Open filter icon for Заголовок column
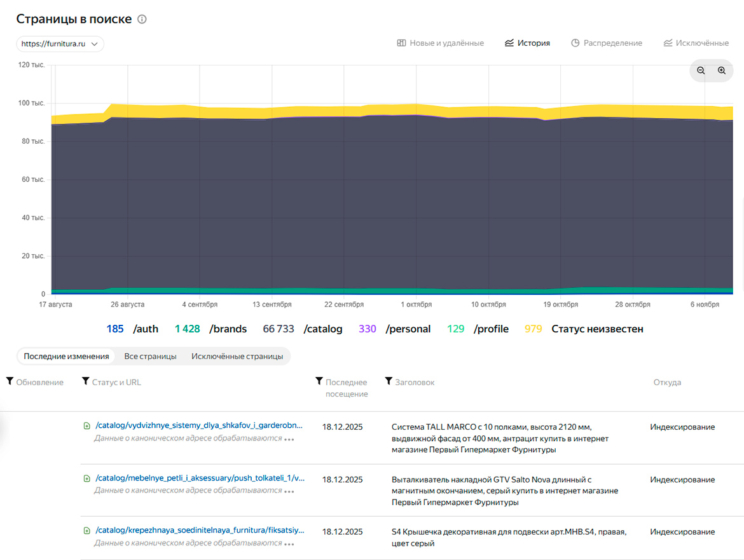The width and height of the screenshot is (744, 560). click(389, 381)
